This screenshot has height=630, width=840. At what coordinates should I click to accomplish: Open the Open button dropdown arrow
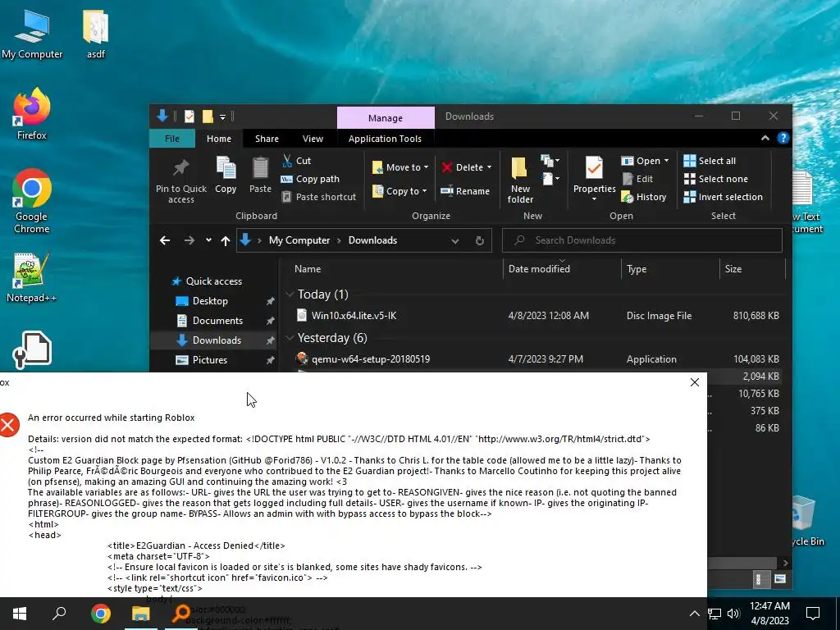pyautogui.click(x=666, y=161)
